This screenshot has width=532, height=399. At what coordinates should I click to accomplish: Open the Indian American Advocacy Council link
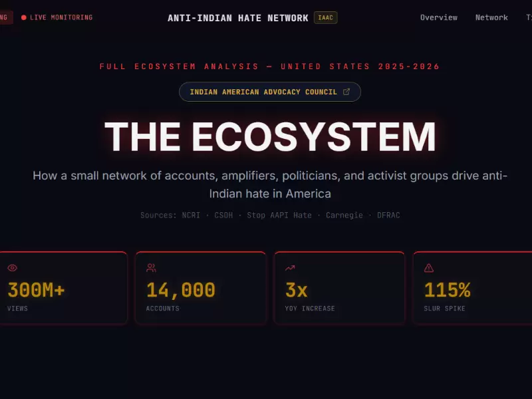click(x=263, y=92)
